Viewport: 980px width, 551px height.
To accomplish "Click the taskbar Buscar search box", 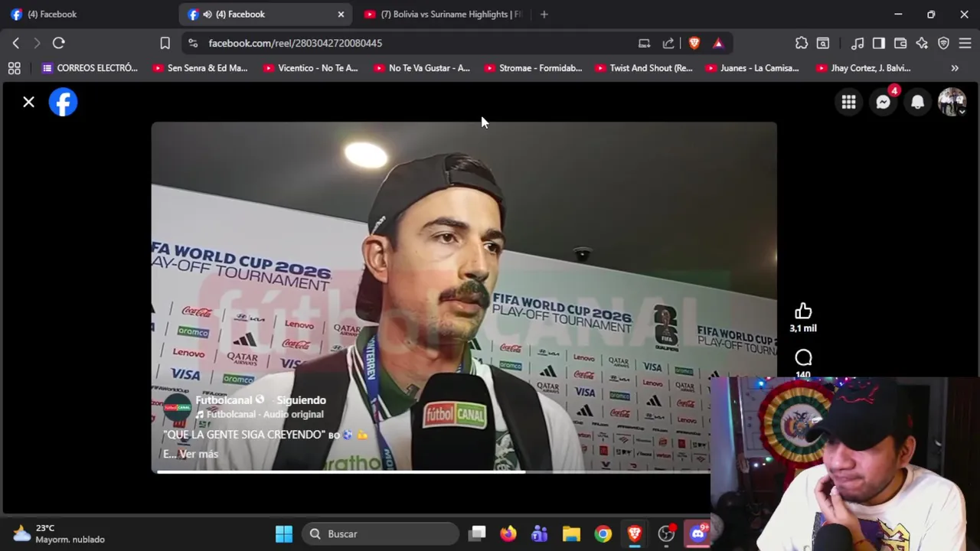I will tap(380, 533).
